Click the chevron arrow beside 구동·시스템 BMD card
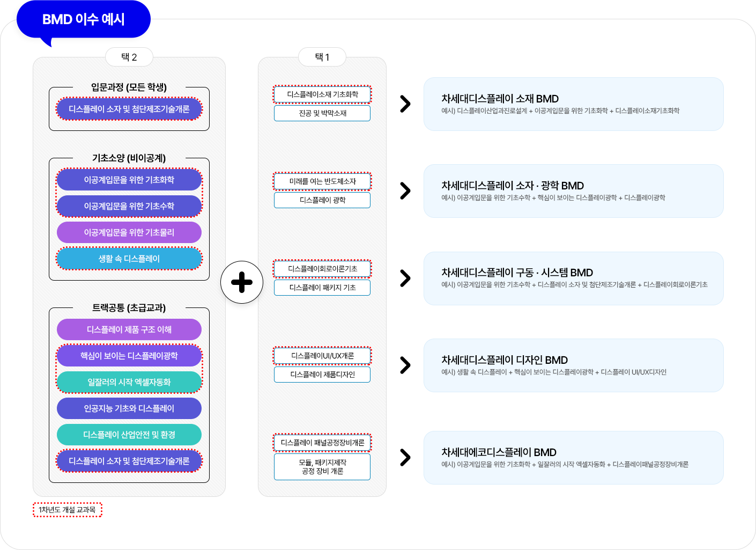Viewport: 756px width, 550px height. (x=405, y=278)
